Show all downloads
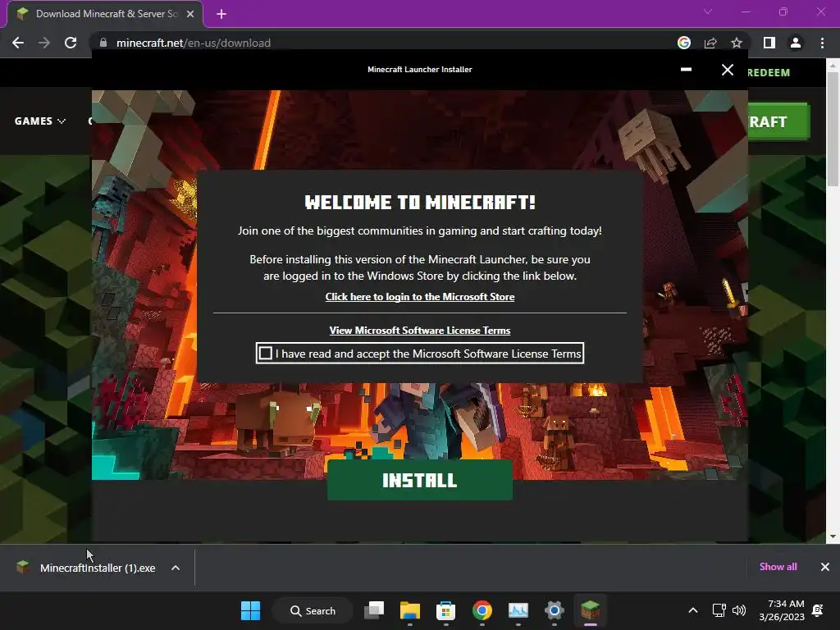840x630 pixels. [x=778, y=567]
